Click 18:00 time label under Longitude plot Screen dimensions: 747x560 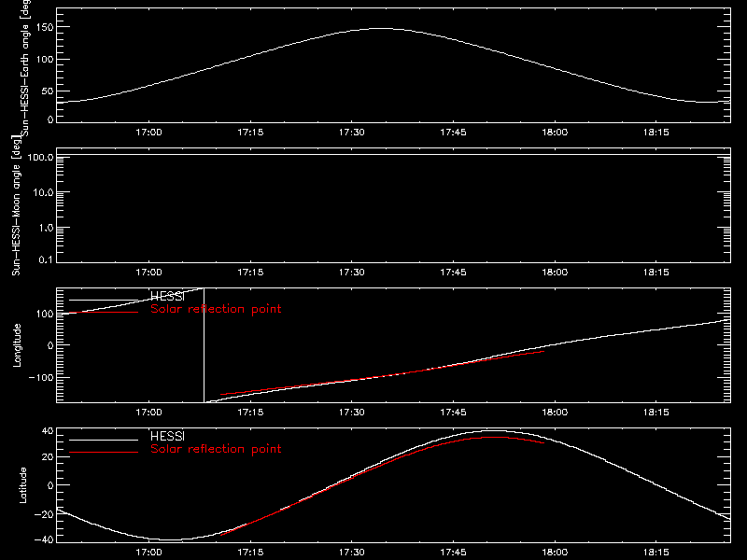(x=555, y=413)
